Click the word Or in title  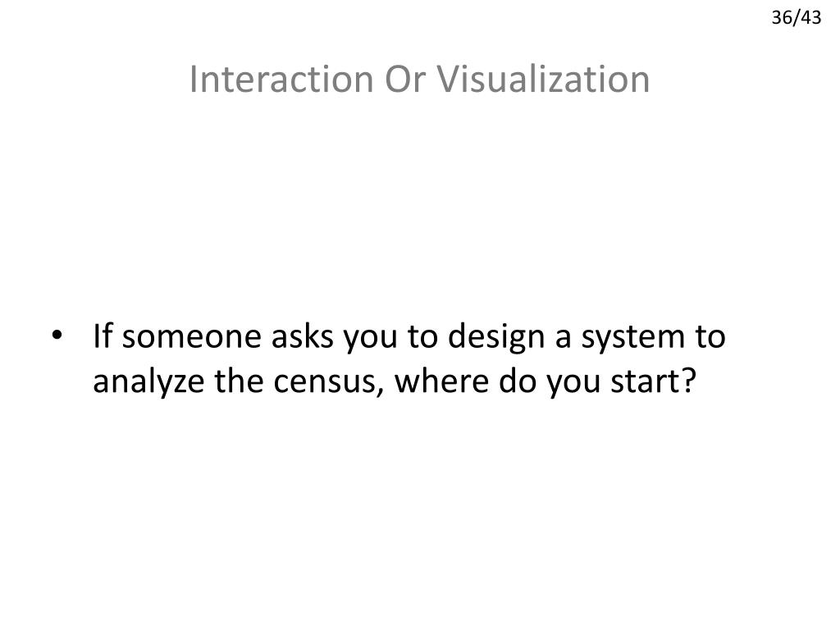pos(405,80)
